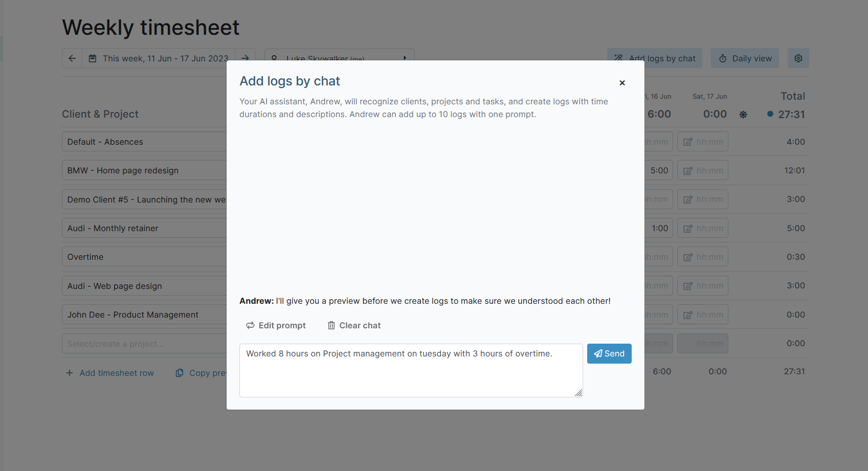The height and width of the screenshot is (471, 868).
Task: Click the Copy previous week icon
Action: point(180,373)
